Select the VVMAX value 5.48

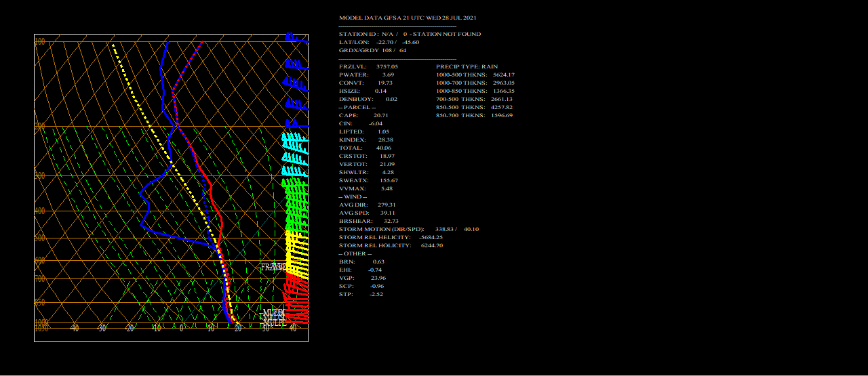tap(387, 188)
